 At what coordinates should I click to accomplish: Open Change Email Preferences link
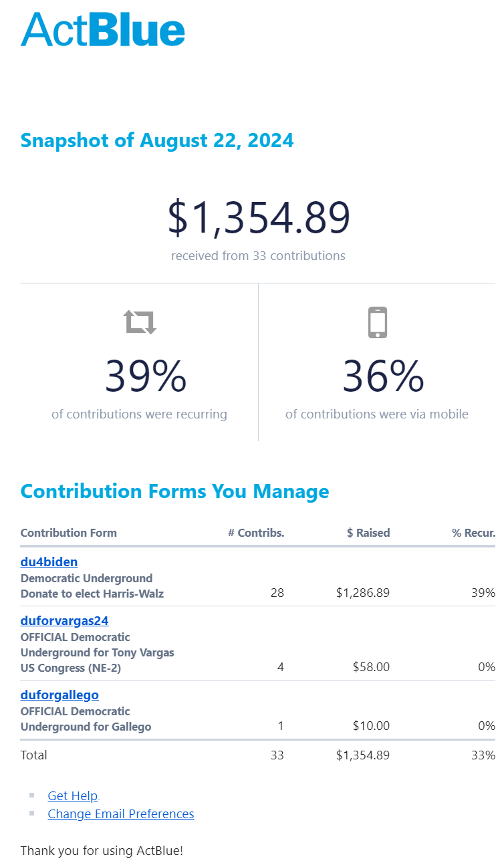click(121, 814)
